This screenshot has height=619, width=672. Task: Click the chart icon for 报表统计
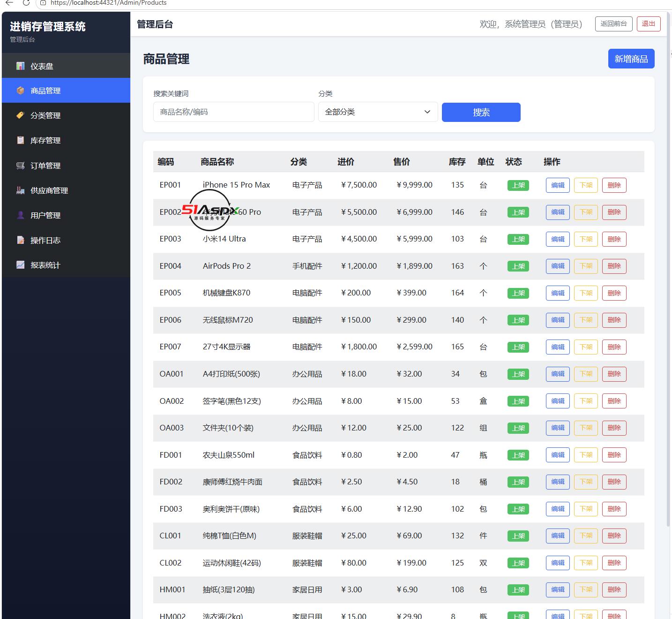pyautogui.click(x=20, y=265)
